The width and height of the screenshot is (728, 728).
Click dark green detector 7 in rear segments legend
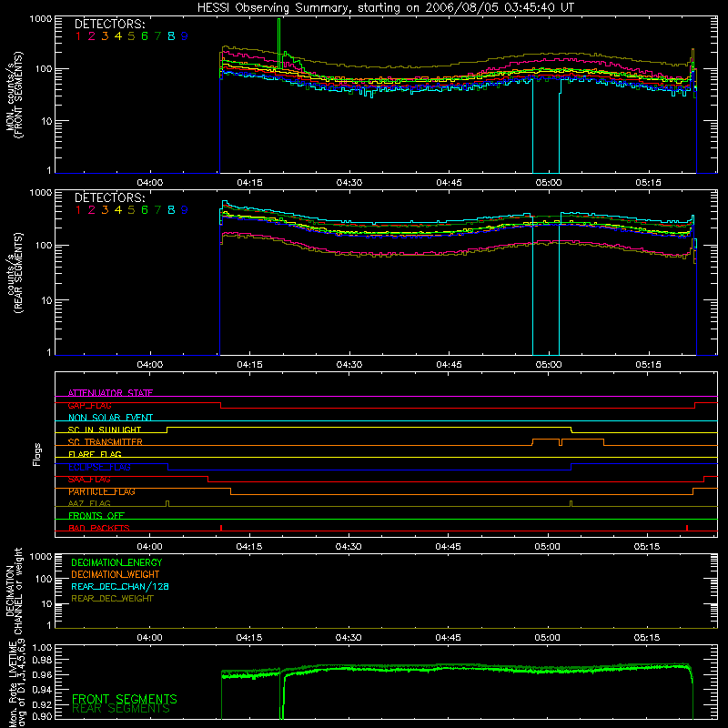[157, 210]
